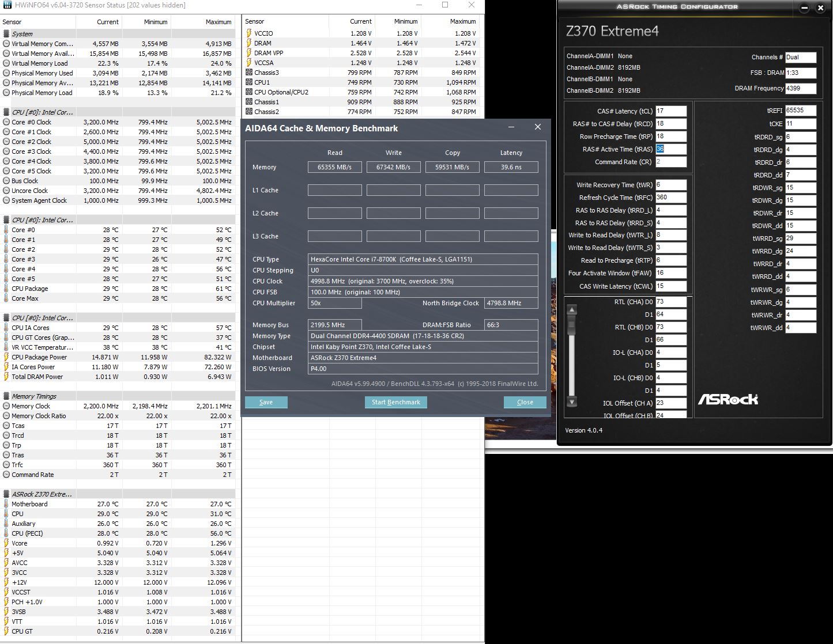
Task: Click the CPU Type value in AIDA64
Action: pyautogui.click(x=423, y=259)
